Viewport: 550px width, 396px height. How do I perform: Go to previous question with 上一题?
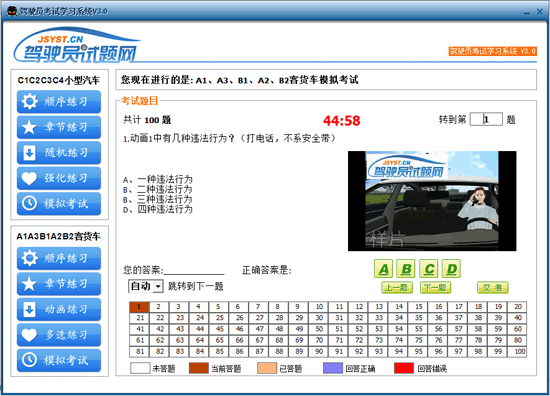[x=397, y=288]
